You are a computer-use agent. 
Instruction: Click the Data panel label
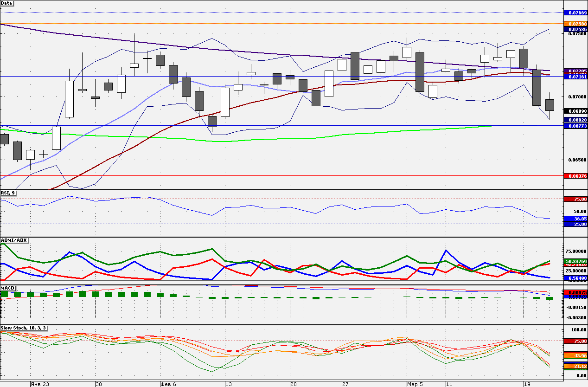pyautogui.click(x=7, y=3)
